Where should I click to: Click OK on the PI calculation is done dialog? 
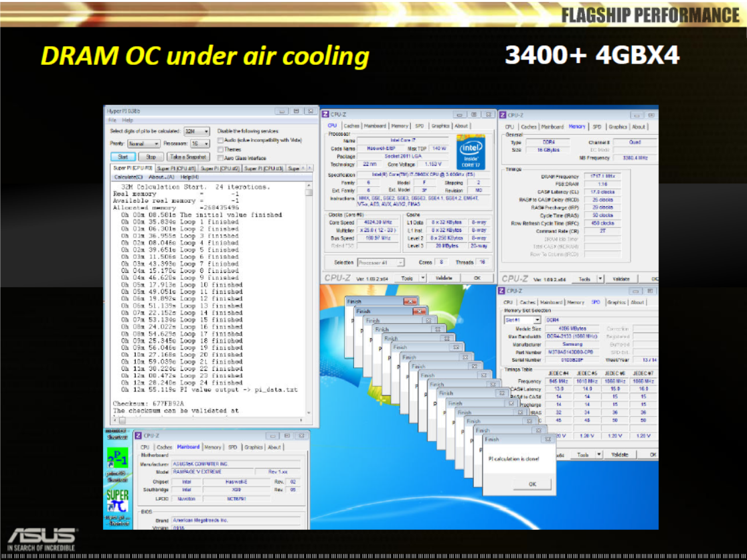point(532,484)
